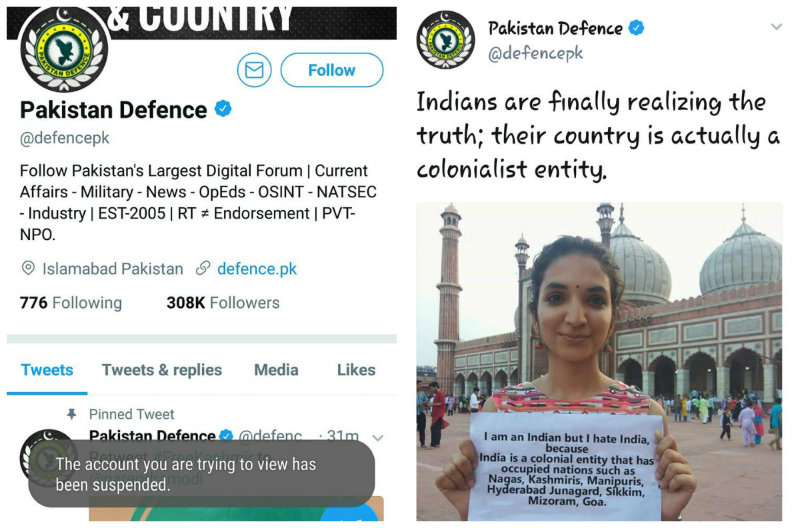Expand the tweet options chevron at top right

coord(776,27)
